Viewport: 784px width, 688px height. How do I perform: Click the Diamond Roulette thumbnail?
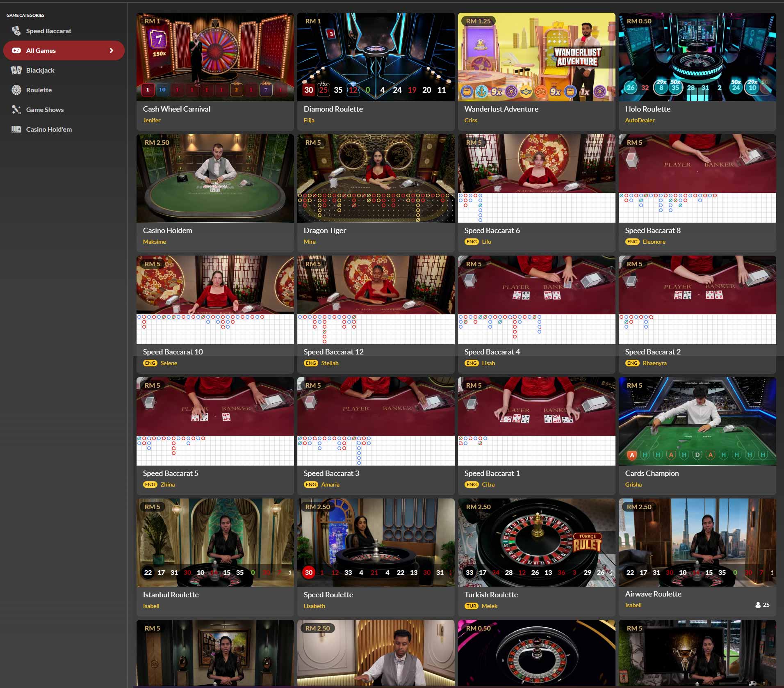[x=376, y=57]
